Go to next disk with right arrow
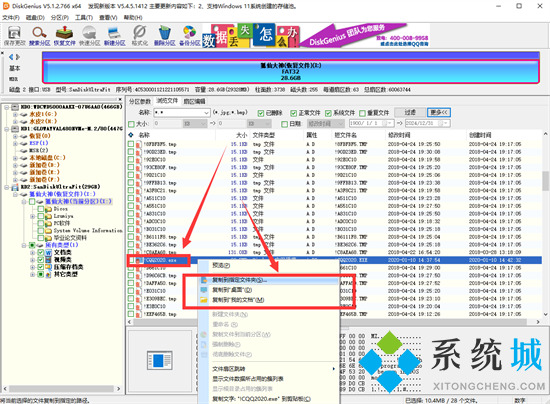This screenshot has height=404, width=550. tap(18, 57)
